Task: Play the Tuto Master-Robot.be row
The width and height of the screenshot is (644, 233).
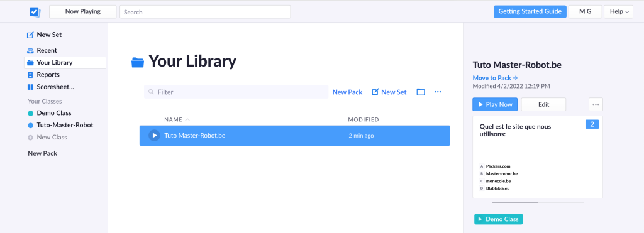Action: tap(154, 136)
